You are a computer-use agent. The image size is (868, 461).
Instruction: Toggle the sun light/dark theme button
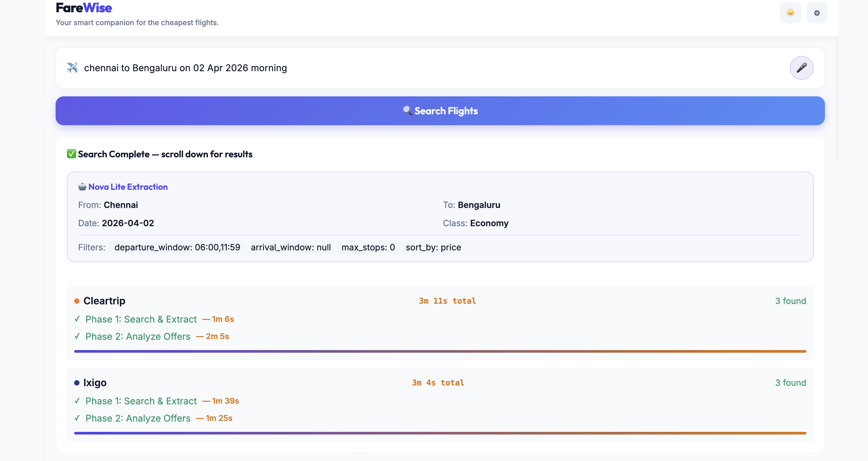[790, 13]
